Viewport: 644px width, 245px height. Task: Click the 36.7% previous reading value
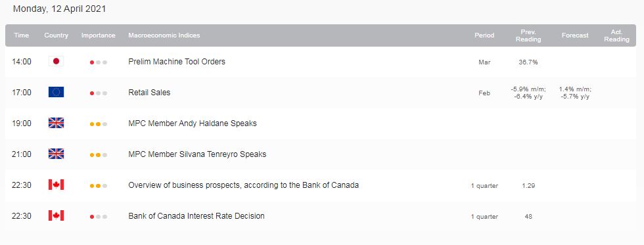528,62
